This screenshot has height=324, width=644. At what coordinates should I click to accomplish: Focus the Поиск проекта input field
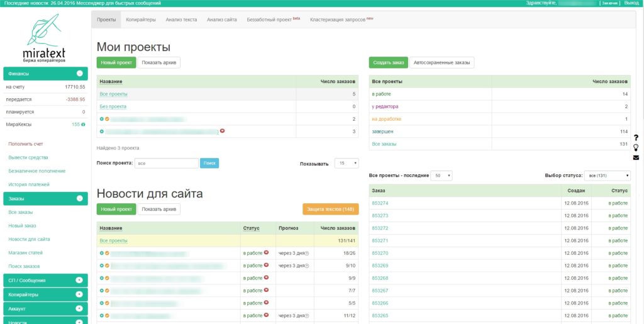167,164
